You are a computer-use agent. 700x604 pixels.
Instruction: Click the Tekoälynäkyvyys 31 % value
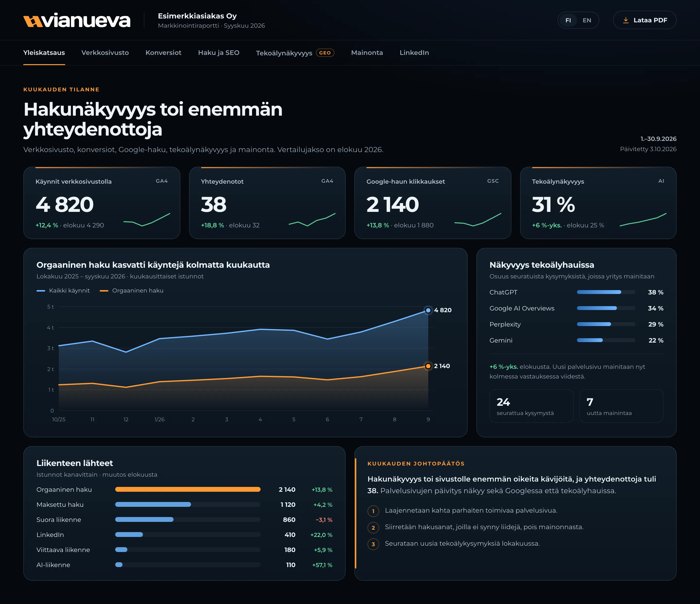click(553, 205)
